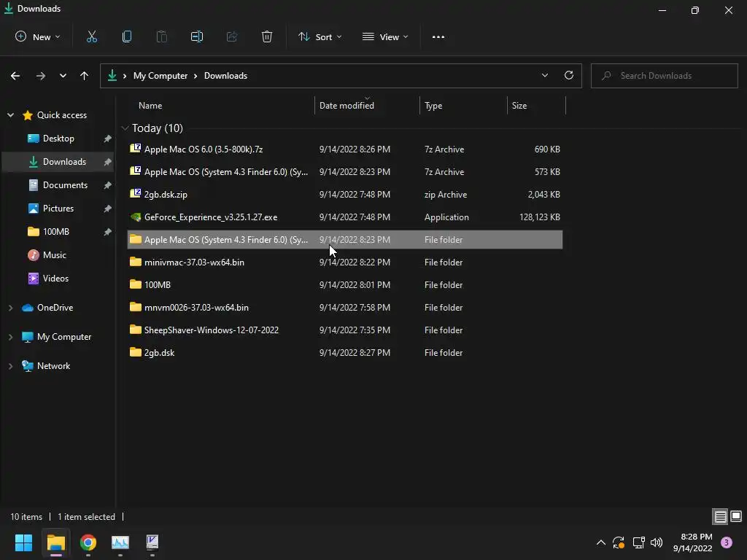Screen dimensions: 747x560
Task: Click the Cut scissors icon in toolbar
Action: coord(91,36)
